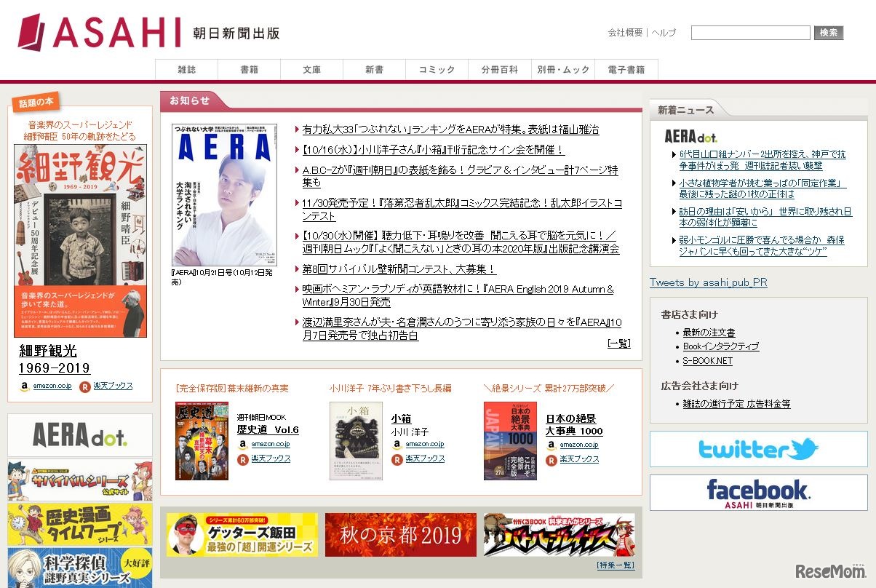
Task: Open the 書籍 navigation tab
Action: coord(249,70)
